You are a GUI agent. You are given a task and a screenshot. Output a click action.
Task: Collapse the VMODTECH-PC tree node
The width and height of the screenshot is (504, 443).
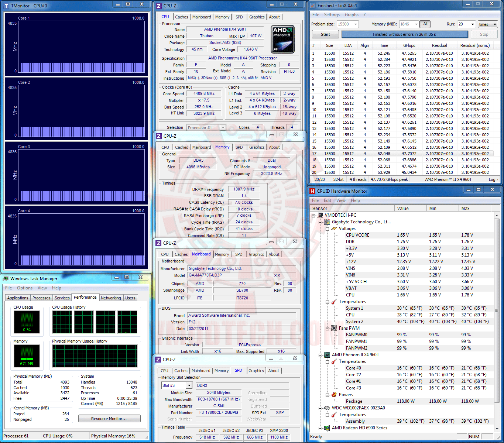tap(313, 215)
